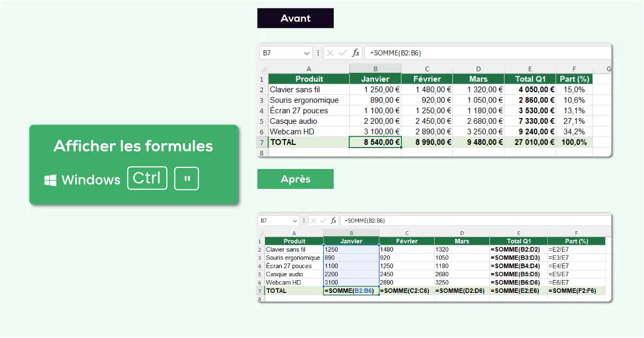Select column F header in Avant sheet
The width and height of the screenshot is (644, 338).
574,69
